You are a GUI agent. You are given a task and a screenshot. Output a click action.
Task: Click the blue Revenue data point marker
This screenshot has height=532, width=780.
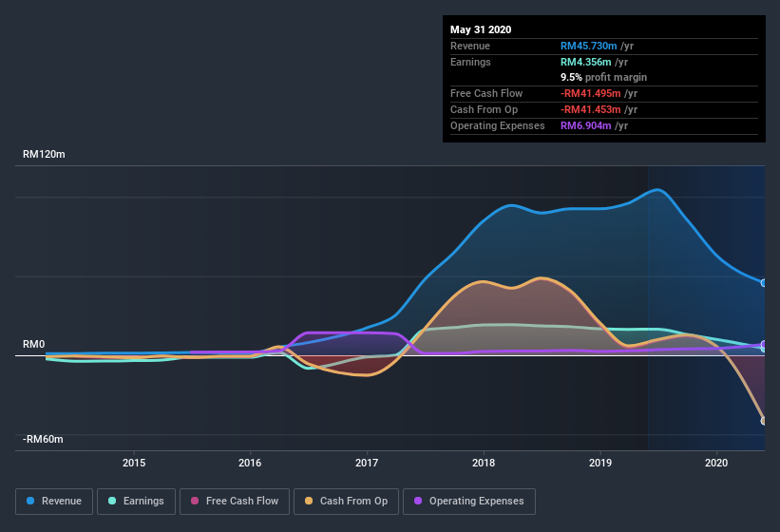(764, 283)
